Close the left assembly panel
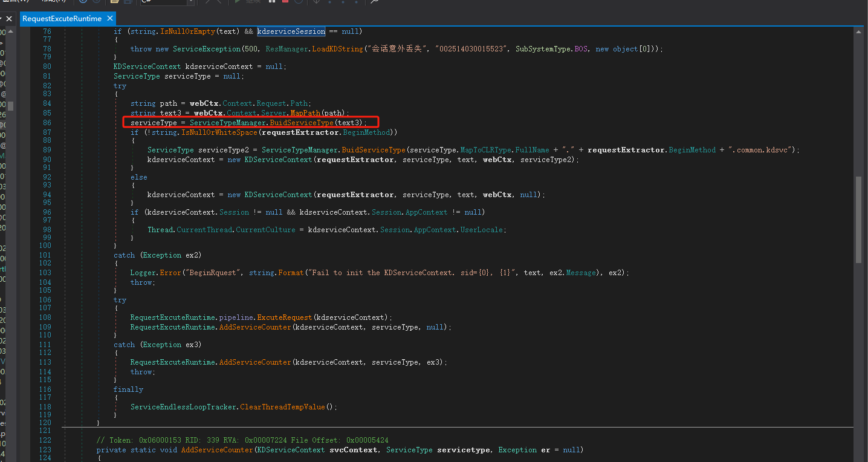This screenshot has height=462, width=868. 9,19
